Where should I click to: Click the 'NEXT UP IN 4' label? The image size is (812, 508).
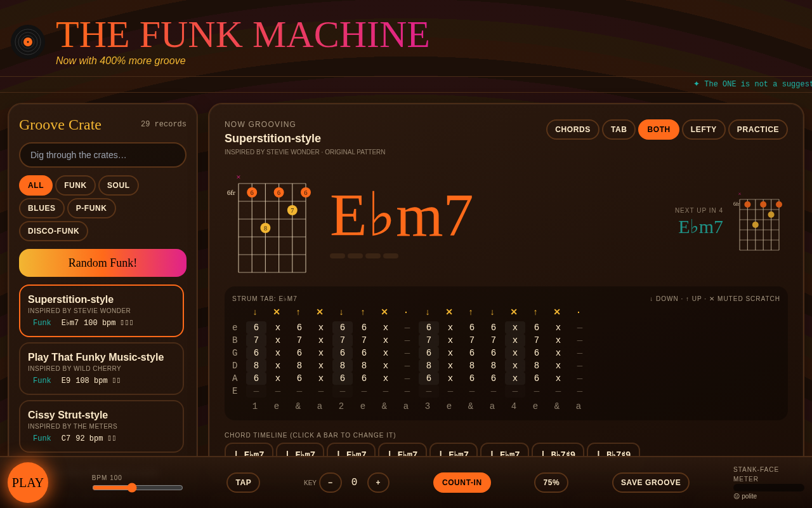point(699,210)
